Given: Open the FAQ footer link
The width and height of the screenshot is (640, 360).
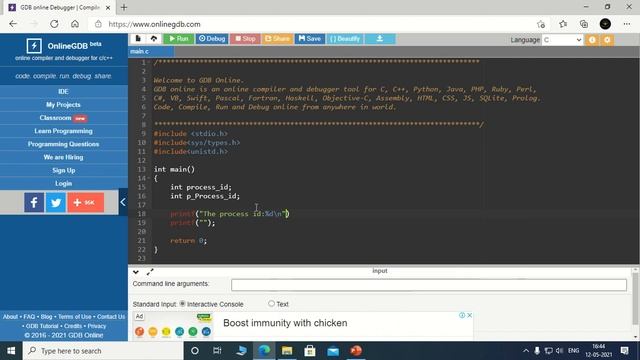Looking at the screenshot, I should pyautogui.click(x=29, y=317).
